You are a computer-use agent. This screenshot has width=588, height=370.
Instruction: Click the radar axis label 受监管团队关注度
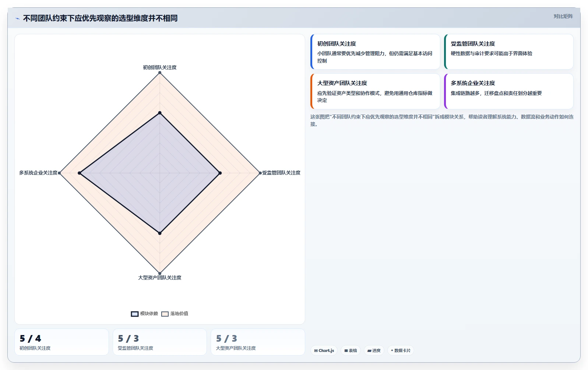pos(281,173)
